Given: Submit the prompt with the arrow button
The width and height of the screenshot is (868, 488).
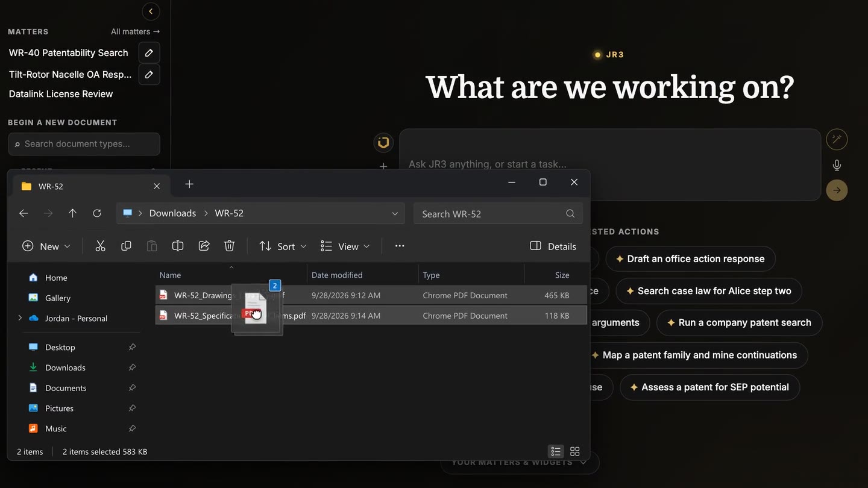Looking at the screenshot, I should [837, 190].
